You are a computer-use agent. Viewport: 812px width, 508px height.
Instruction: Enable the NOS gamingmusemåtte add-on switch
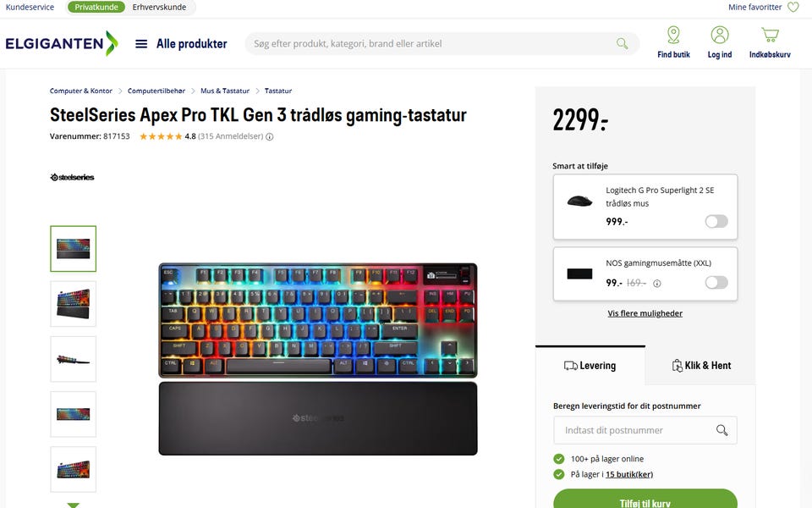716,283
